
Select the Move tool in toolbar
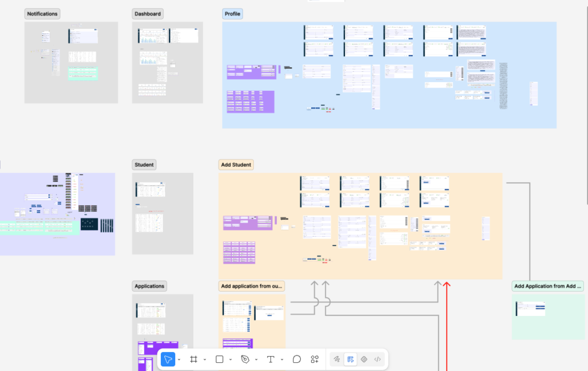pyautogui.click(x=168, y=360)
